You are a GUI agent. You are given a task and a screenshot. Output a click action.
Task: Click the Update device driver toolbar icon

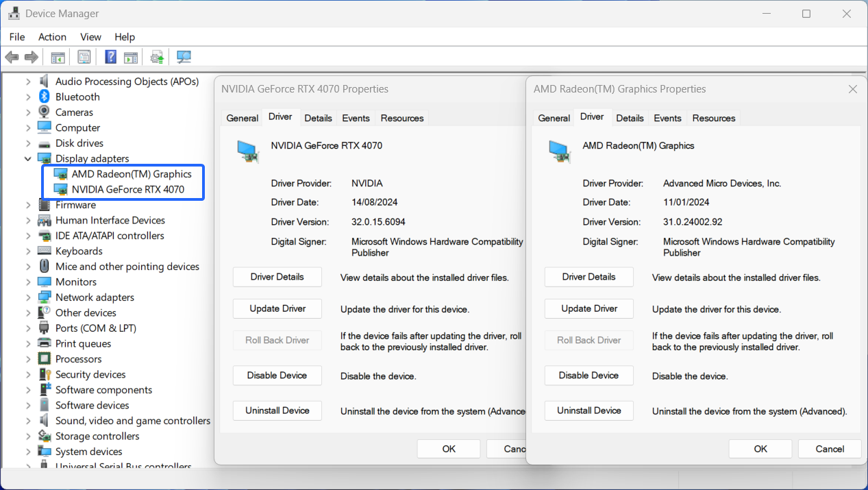[x=158, y=58]
